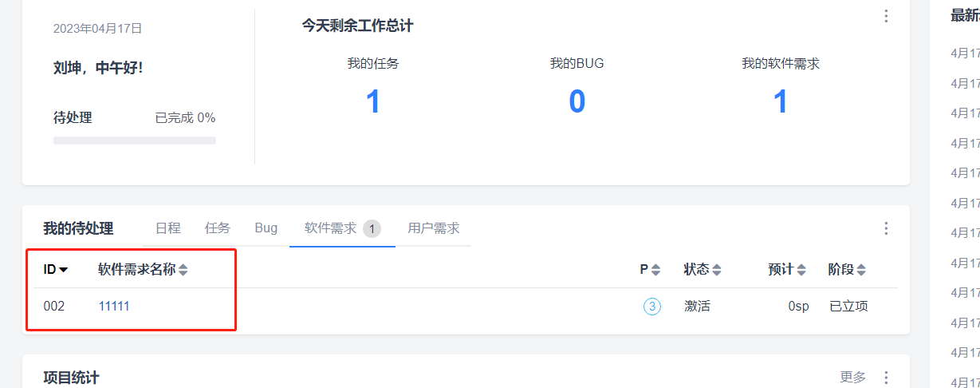The height and width of the screenshot is (388, 980).
Task: Sort the P priority column
Action: tap(655, 270)
